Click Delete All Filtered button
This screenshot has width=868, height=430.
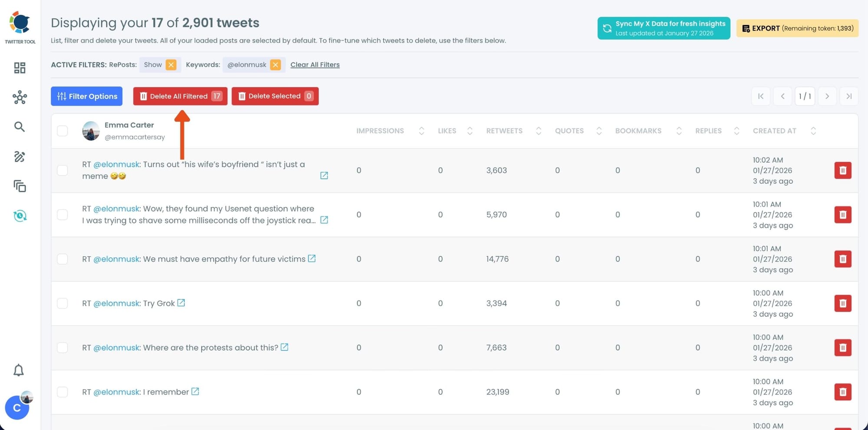[x=180, y=96]
